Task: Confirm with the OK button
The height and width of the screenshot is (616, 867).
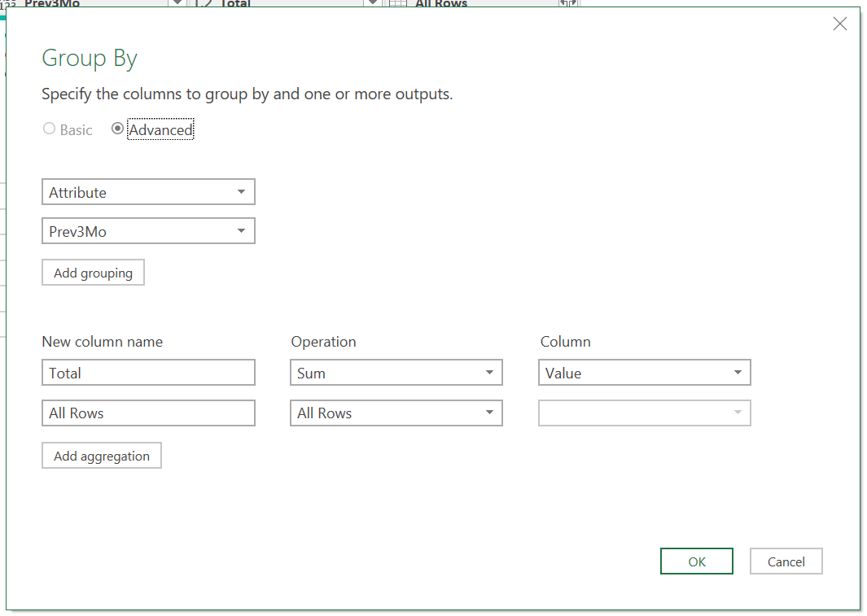Action: click(697, 561)
